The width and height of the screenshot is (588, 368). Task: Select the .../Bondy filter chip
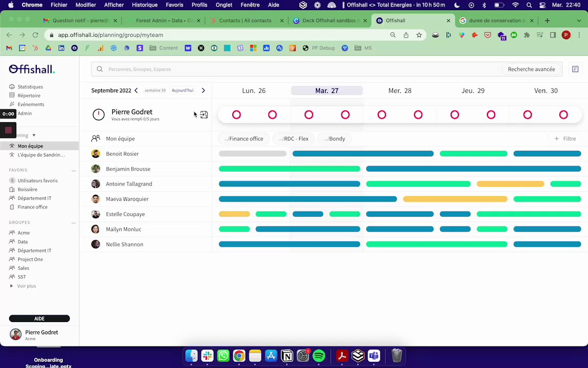pos(334,139)
